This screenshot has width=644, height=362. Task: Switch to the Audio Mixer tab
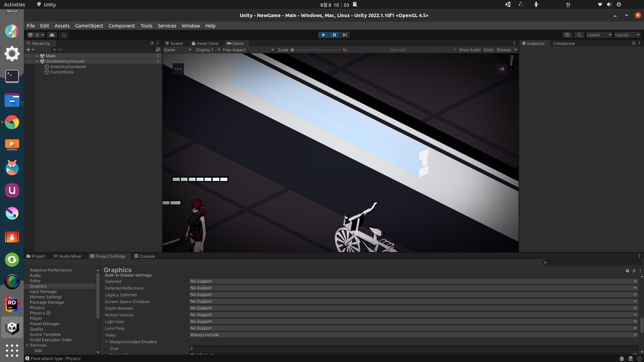pyautogui.click(x=68, y=256)
